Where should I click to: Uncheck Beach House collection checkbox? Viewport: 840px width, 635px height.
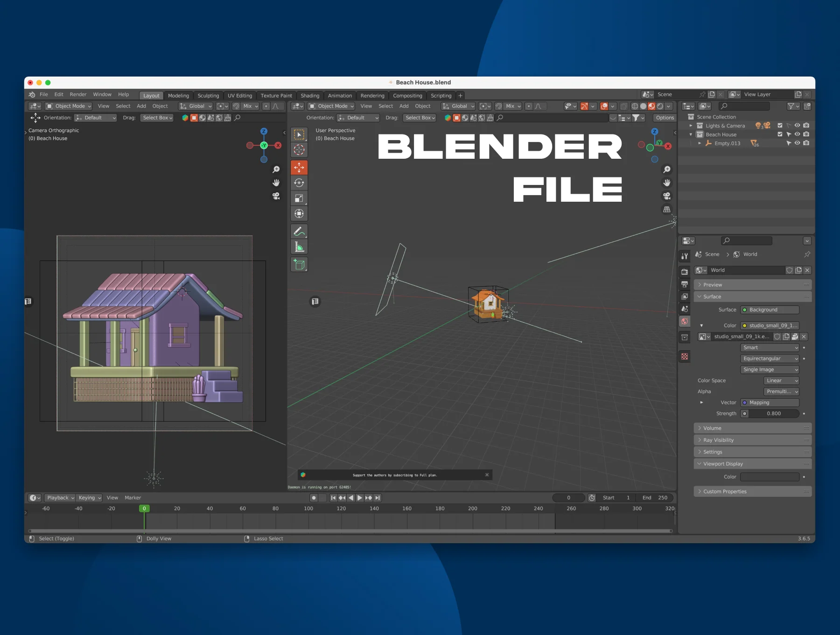click(780, 134)
